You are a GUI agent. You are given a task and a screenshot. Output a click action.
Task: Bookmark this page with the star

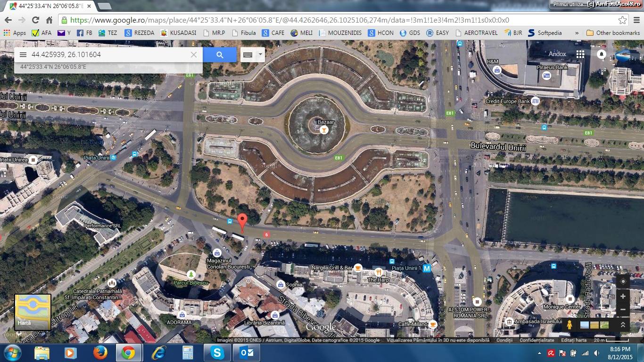point(623,20)
